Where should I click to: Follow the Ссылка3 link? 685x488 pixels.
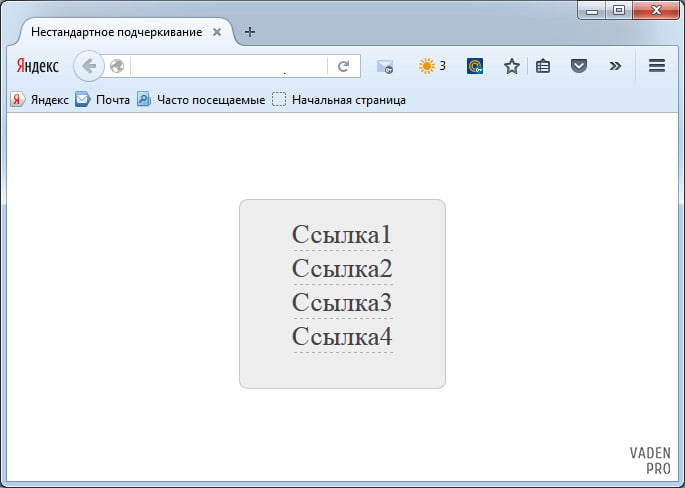click(342, 303)
